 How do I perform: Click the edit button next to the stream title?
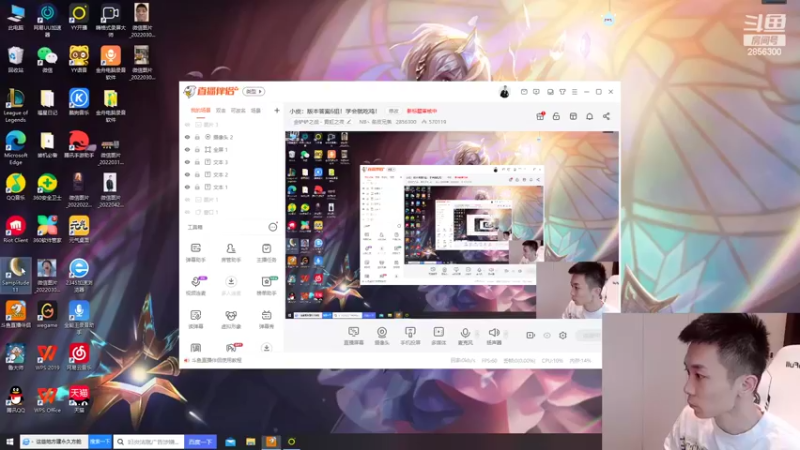393,111
